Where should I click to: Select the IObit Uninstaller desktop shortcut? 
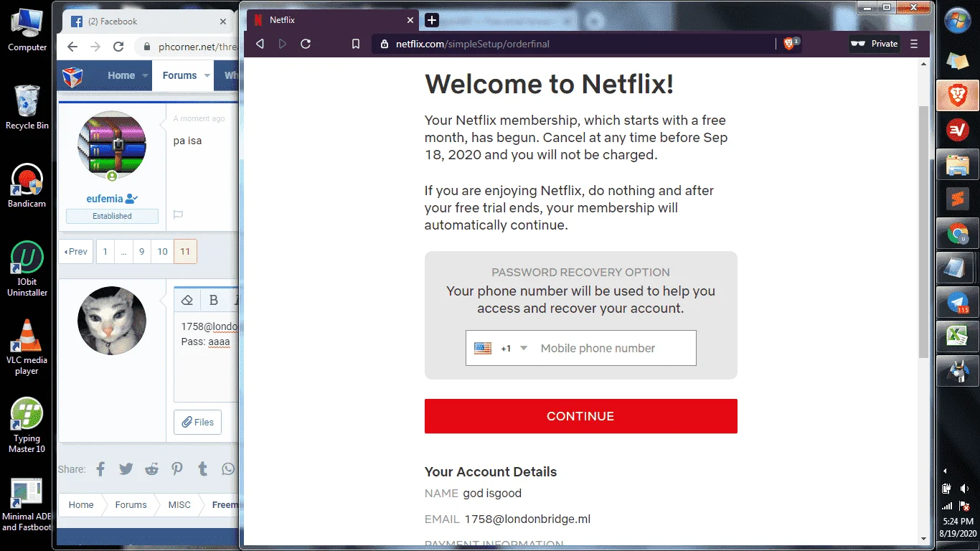(x=27, y=269)
